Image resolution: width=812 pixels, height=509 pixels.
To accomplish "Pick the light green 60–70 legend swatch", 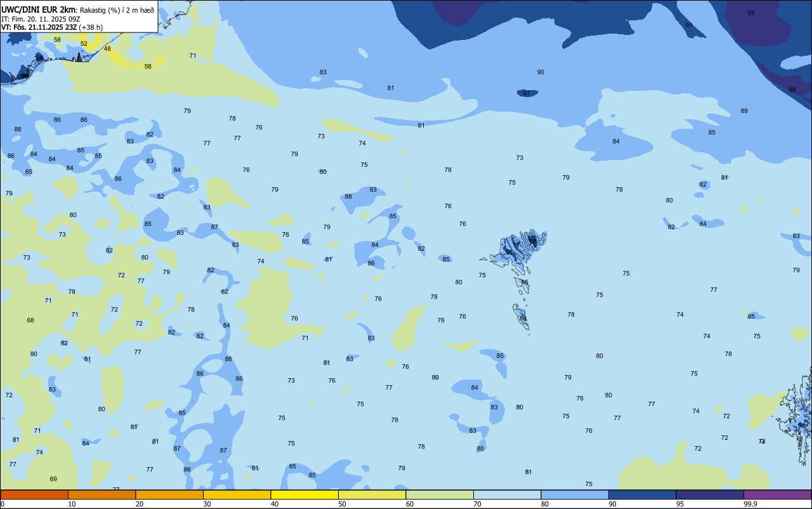I will 440,494.
